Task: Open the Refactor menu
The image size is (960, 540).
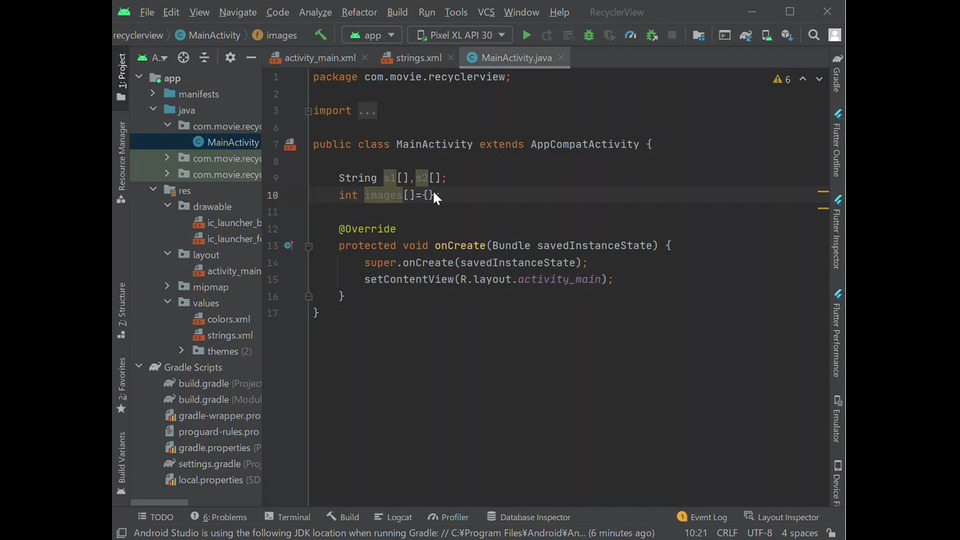Action: [359, 12]
